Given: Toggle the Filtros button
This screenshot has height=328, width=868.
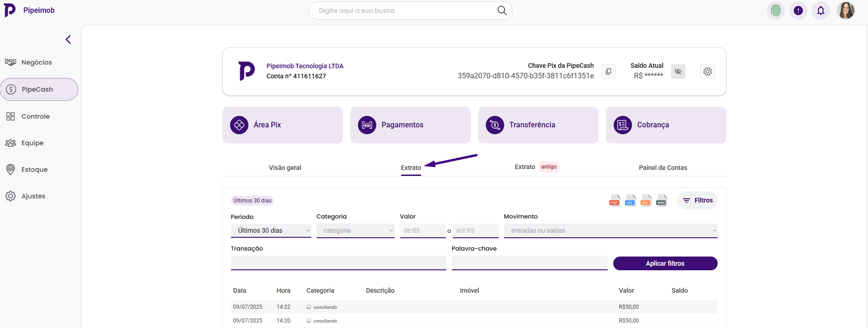Looking at the screenshot, I should (698, 201).
